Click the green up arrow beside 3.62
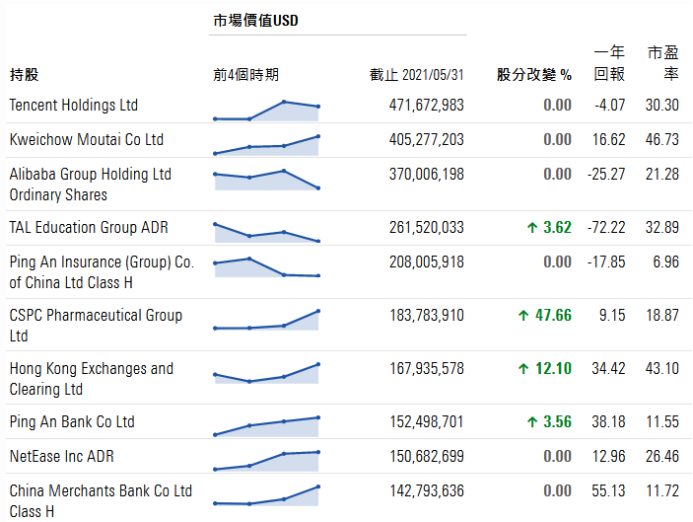Image resolution: width=693 pixels, height=522 pixels. (x=533, y=228)
